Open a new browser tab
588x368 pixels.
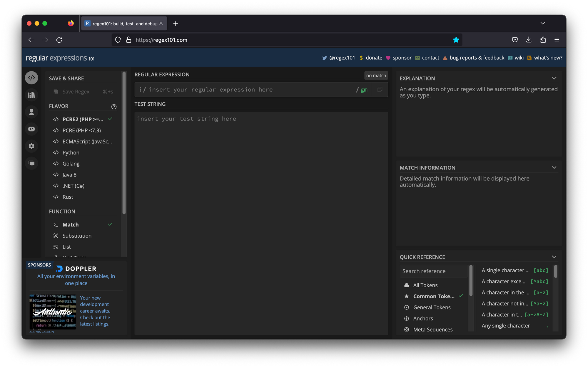[x=176, y=23]
